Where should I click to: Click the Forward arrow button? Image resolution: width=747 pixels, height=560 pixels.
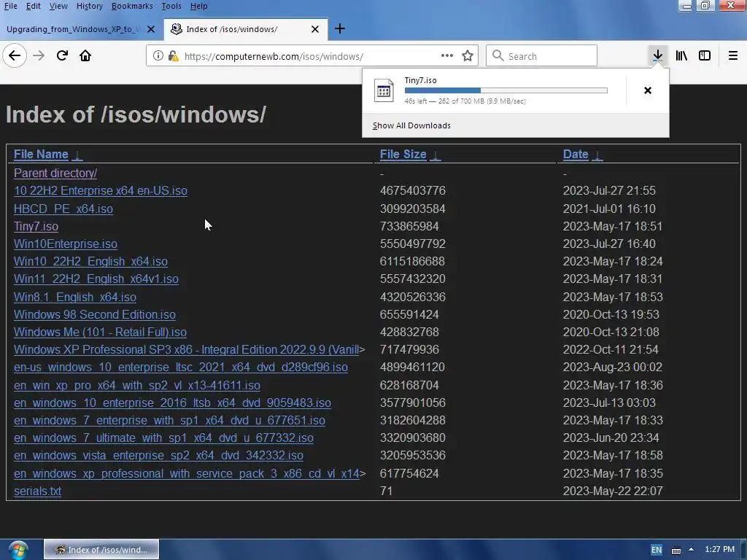(39, 55)
